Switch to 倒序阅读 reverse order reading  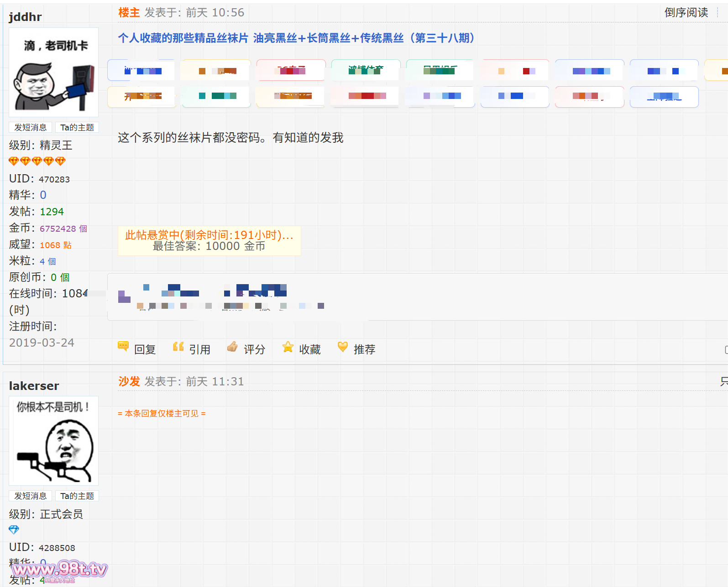click(686, 12)
